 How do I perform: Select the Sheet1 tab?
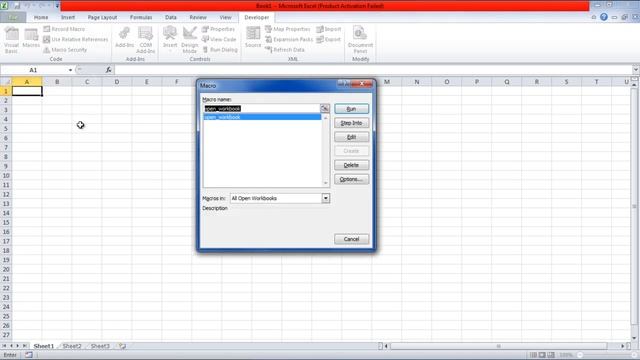[x=43, y=346]
